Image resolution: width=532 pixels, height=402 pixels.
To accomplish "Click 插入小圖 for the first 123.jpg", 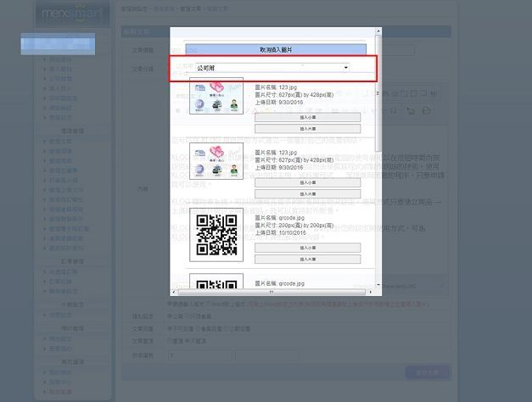I will pyautogui.click(x=307, y=117).
